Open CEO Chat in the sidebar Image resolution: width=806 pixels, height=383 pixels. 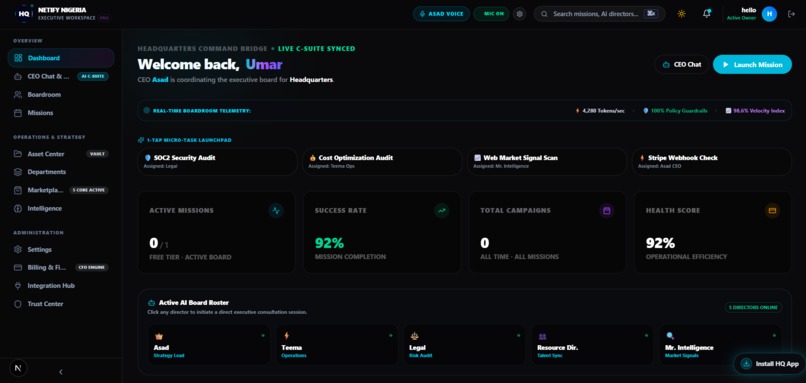click(61, 77)
